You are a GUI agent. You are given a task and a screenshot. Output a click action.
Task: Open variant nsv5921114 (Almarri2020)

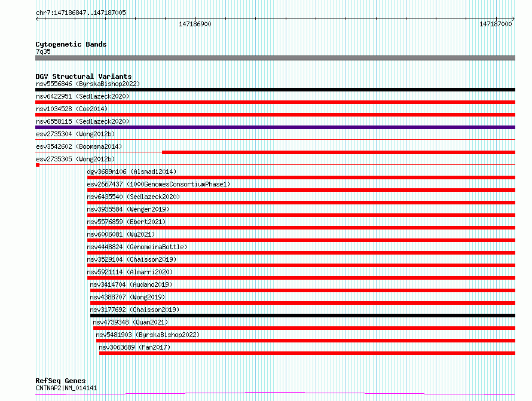point(130,272)
